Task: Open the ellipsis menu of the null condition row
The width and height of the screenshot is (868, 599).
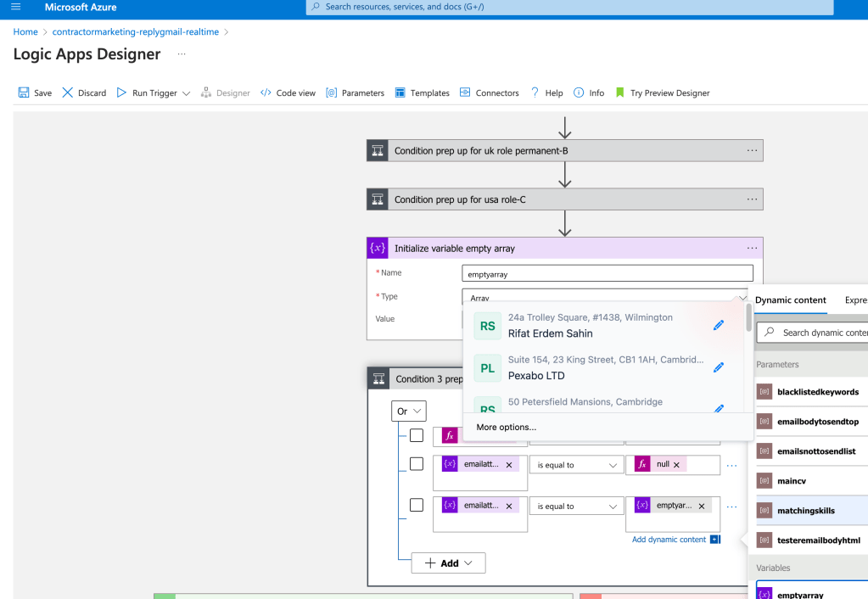Action: [732, 466]
